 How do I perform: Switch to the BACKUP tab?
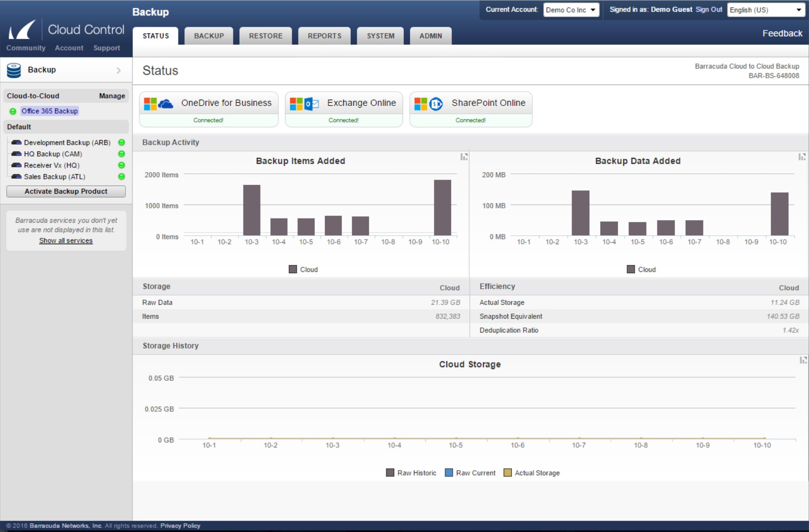[x=209, y=36]
